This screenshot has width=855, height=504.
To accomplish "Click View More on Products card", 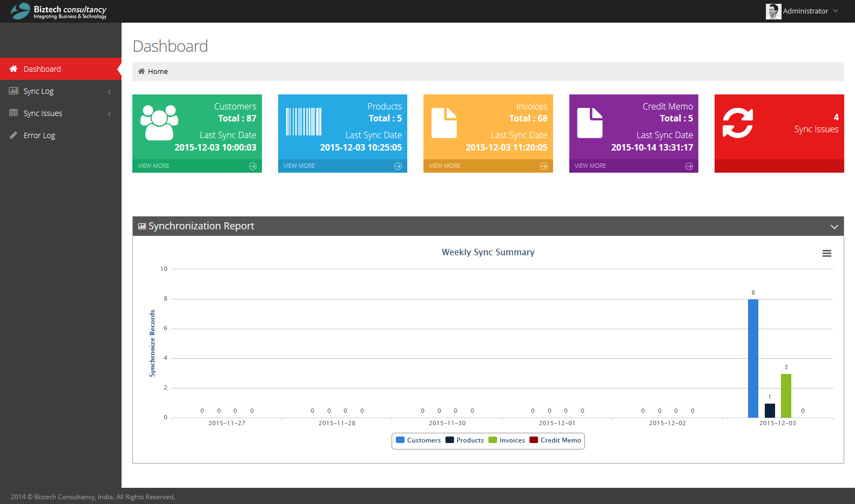I will click(x=299, y=166).
